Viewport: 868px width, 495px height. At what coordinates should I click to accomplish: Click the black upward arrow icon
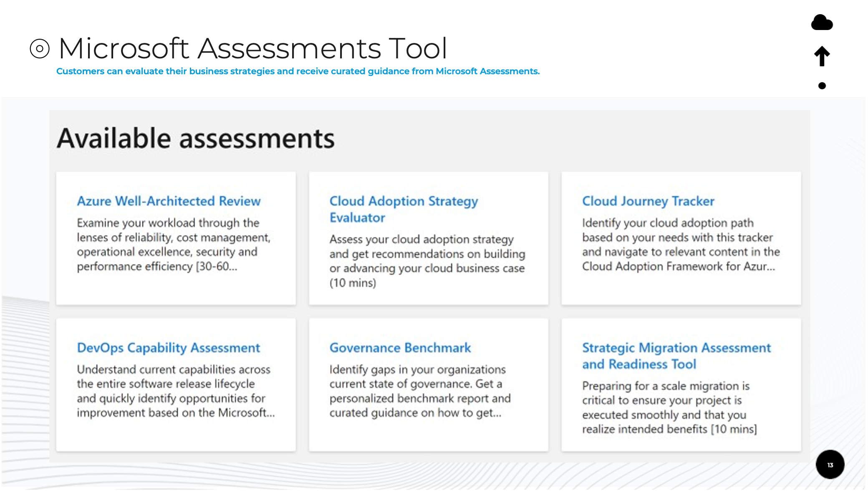pyautogui.click(x=822, y=56)
